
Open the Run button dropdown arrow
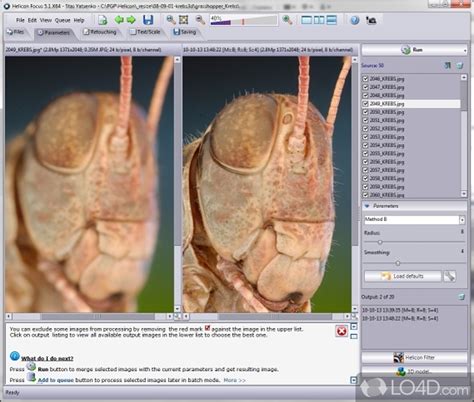click(464, 50)
